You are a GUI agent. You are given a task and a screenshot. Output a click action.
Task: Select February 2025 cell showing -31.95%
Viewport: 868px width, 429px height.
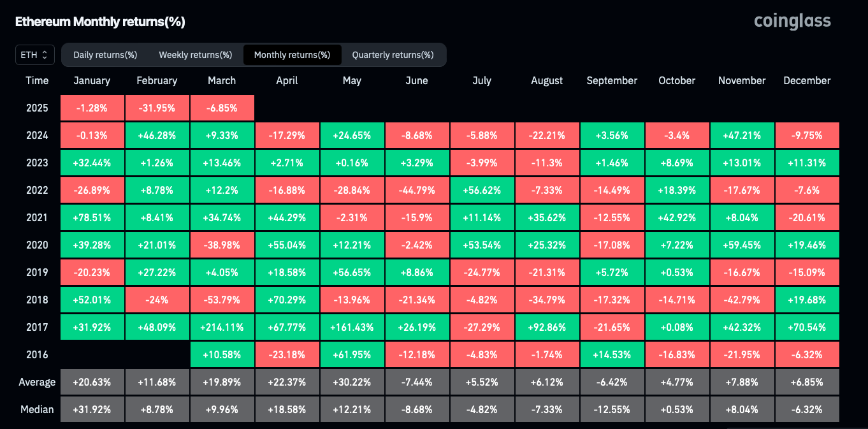157,108
